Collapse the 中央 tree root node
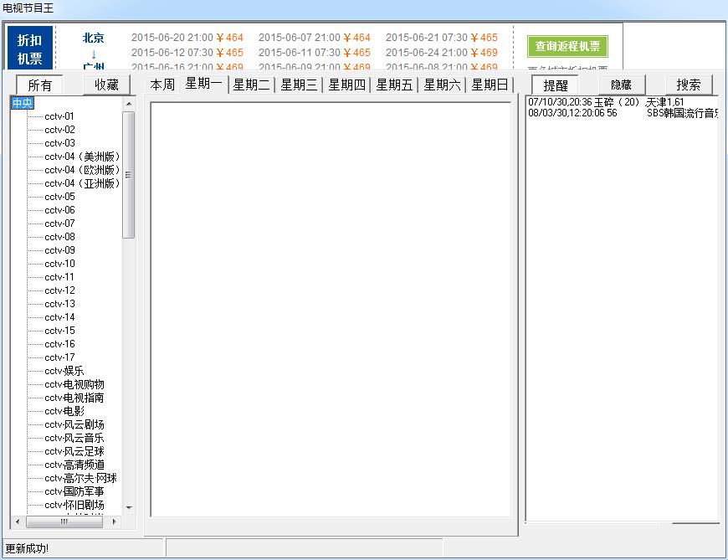The width and height of the screenshot is (728, 560). [x=22, y=103]
